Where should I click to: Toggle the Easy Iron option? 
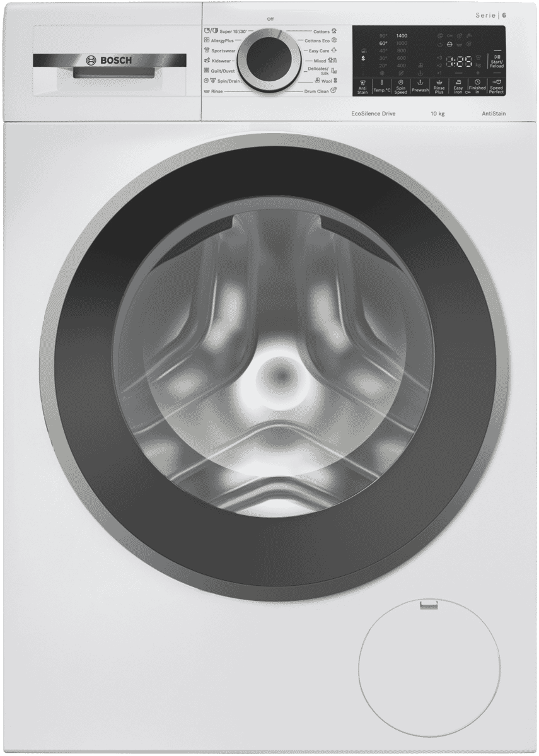(x=458, y=87)
